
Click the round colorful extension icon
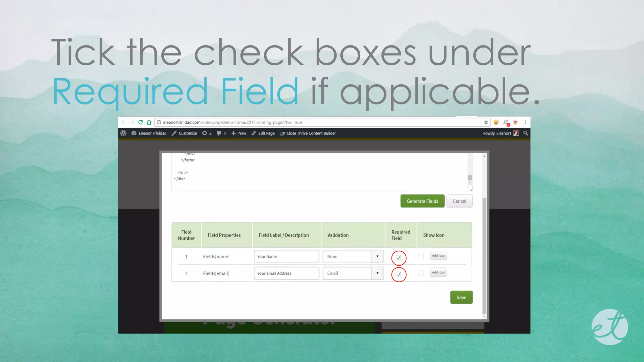coord(515,122)
